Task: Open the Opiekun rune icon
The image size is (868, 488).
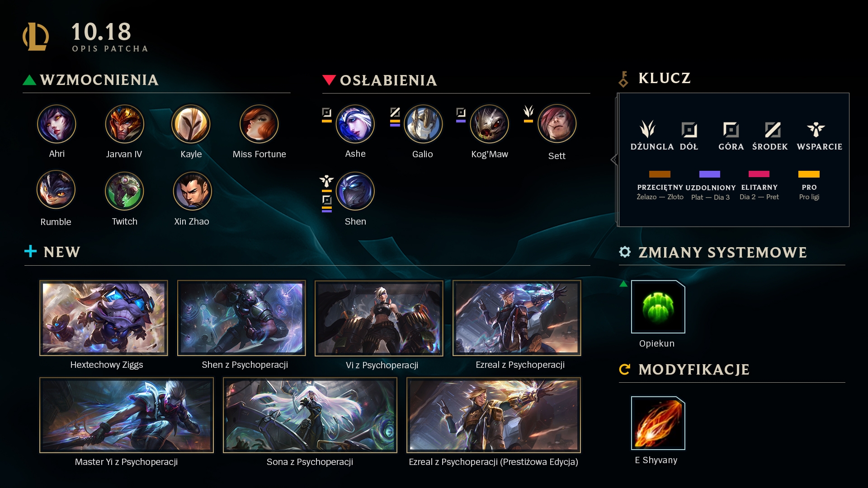Action: (x=658, y=307)
